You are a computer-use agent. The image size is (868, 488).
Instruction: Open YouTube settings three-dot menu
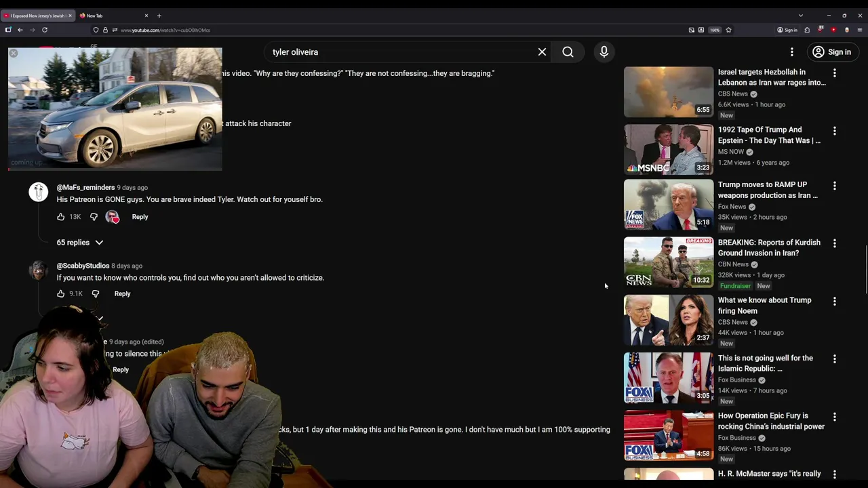click(791, 52)
